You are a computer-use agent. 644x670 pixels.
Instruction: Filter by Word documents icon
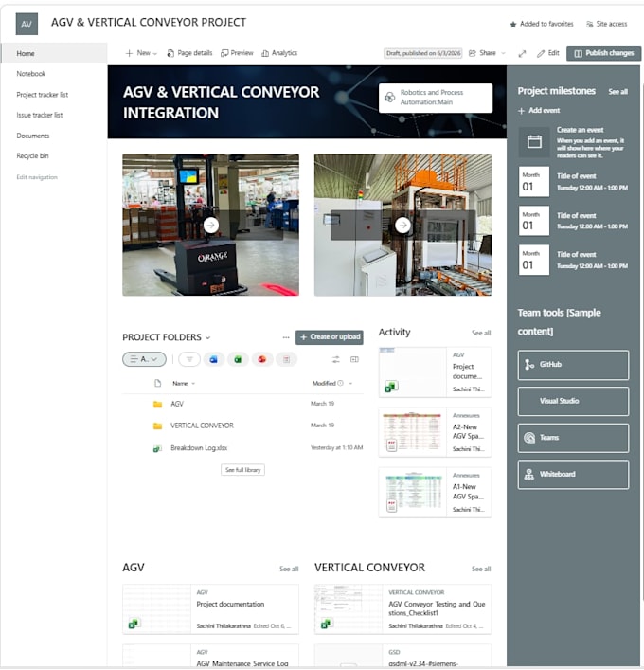coord(213,359)
